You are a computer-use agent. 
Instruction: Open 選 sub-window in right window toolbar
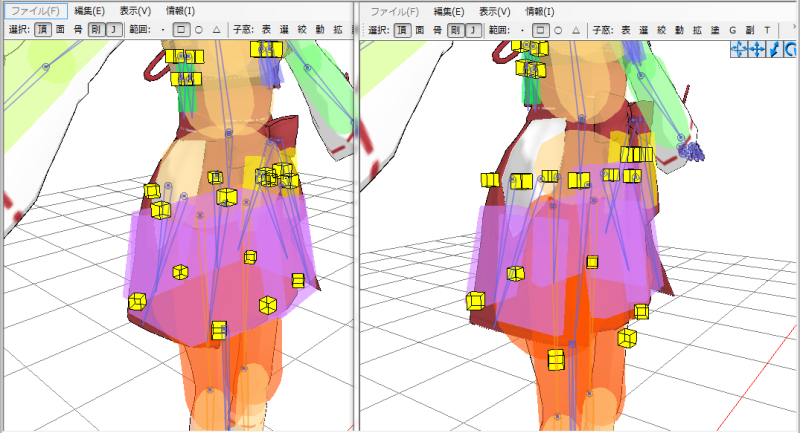click(643, 30)
